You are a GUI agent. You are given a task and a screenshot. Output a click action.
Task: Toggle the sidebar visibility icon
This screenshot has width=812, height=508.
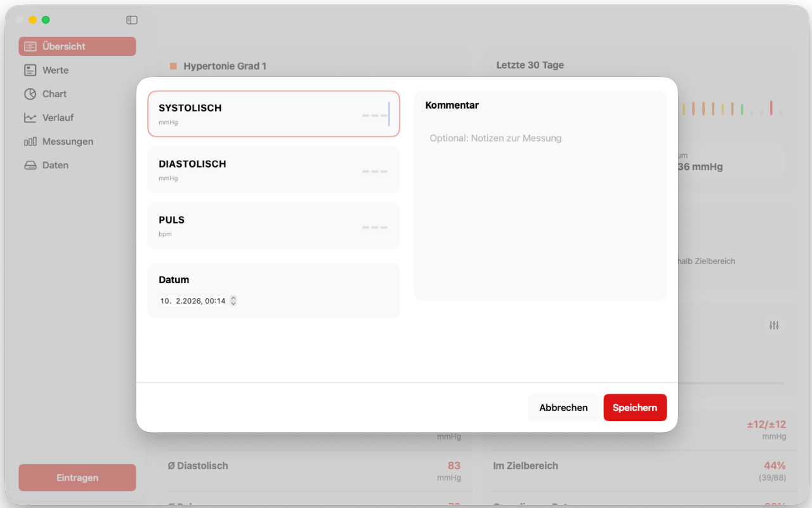132,20
